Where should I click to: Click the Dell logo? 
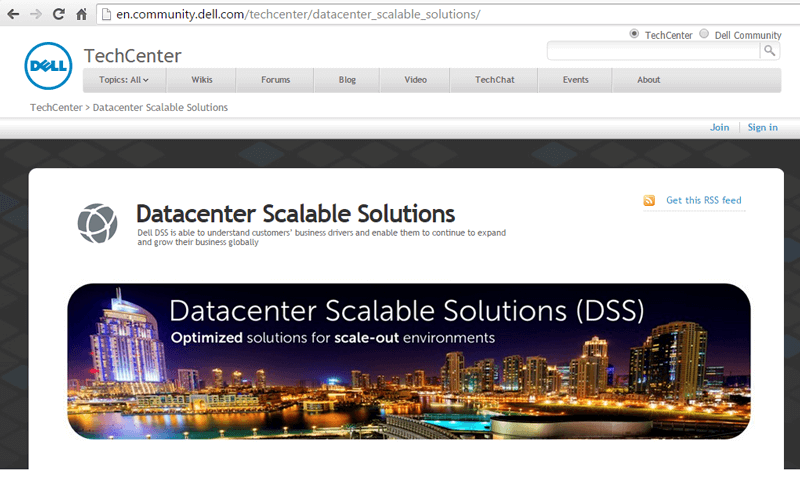pos(48,66)
